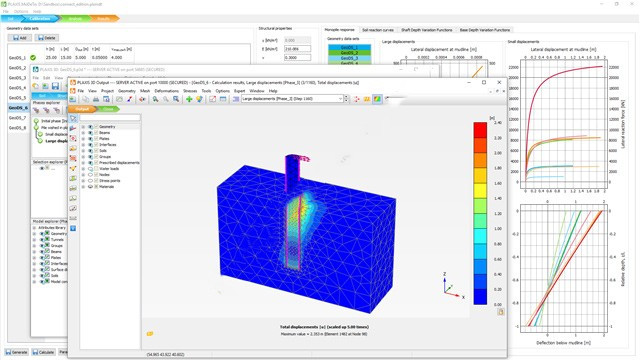This screenshot has width=640, height=360.
Task: Toggle the Water loads checkbox
Action: [96, 169]
